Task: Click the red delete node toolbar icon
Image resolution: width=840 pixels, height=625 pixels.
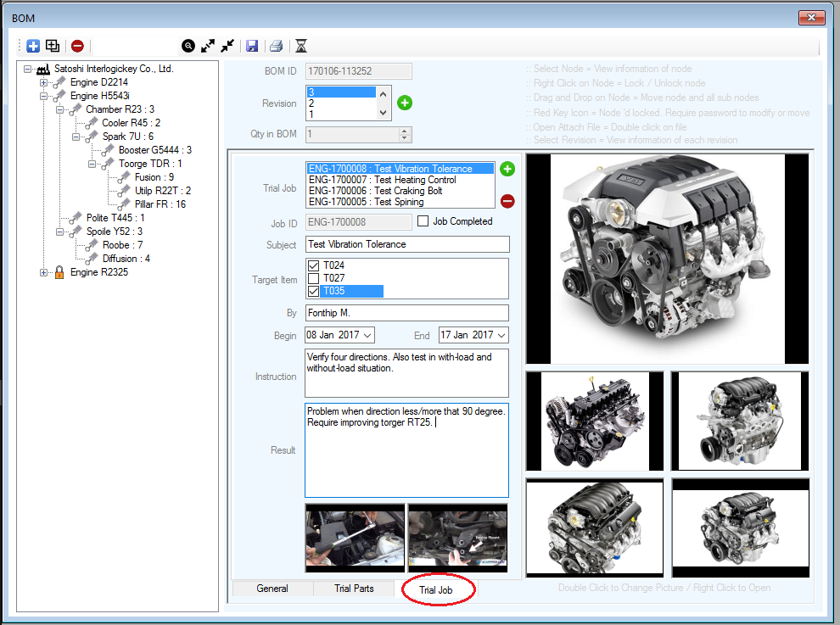Action: click(x=77, y=47)
